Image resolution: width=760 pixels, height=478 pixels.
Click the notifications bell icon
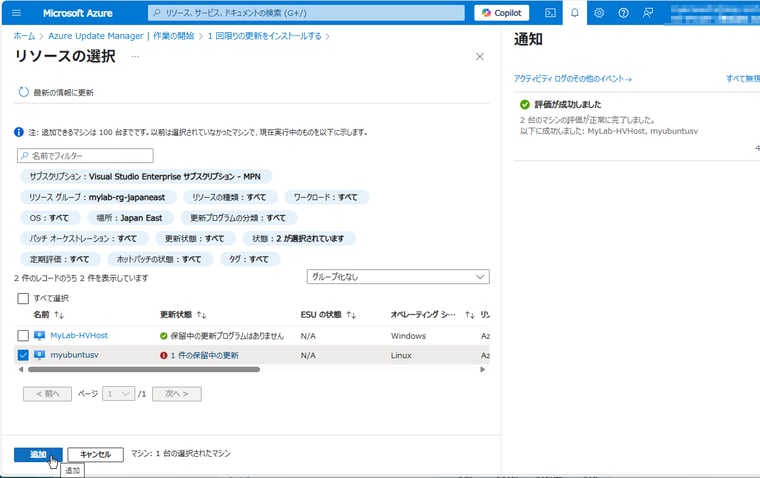[575, 13]
